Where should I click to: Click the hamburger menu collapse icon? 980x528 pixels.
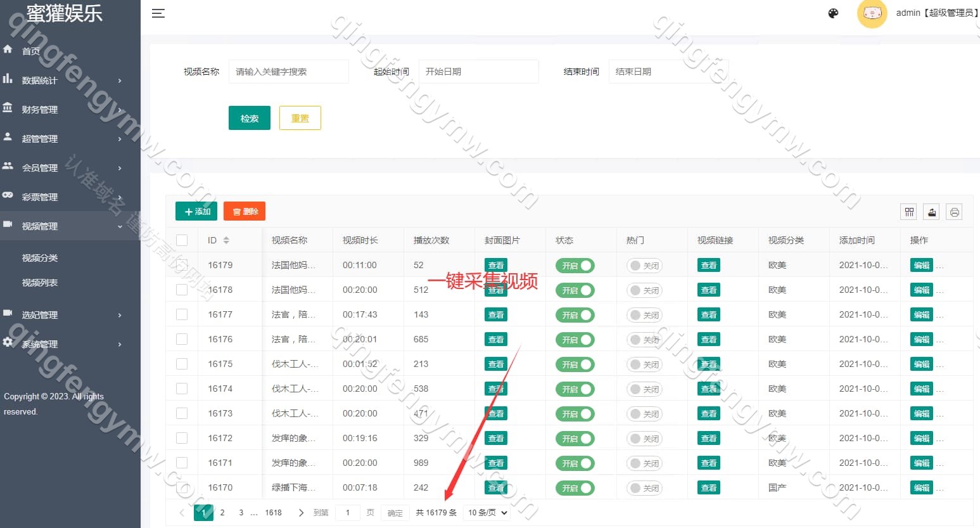158,13
